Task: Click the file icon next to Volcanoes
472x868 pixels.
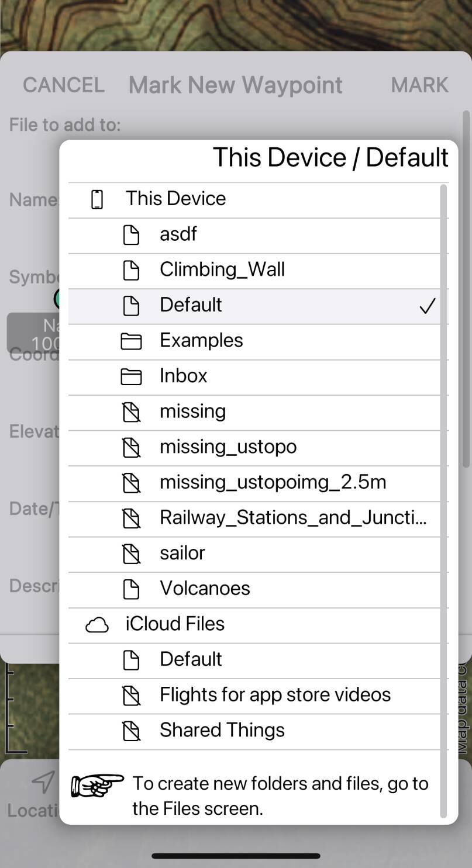Action: (131, 589)
